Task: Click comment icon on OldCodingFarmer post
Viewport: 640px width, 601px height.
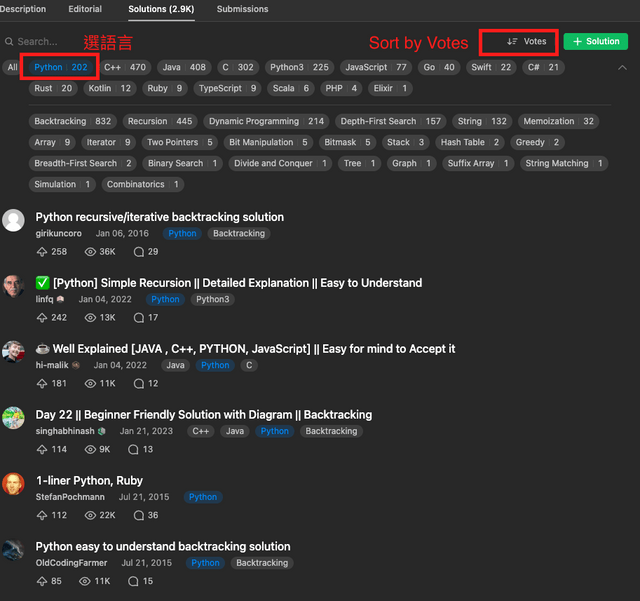Action: tap(133, 581)
